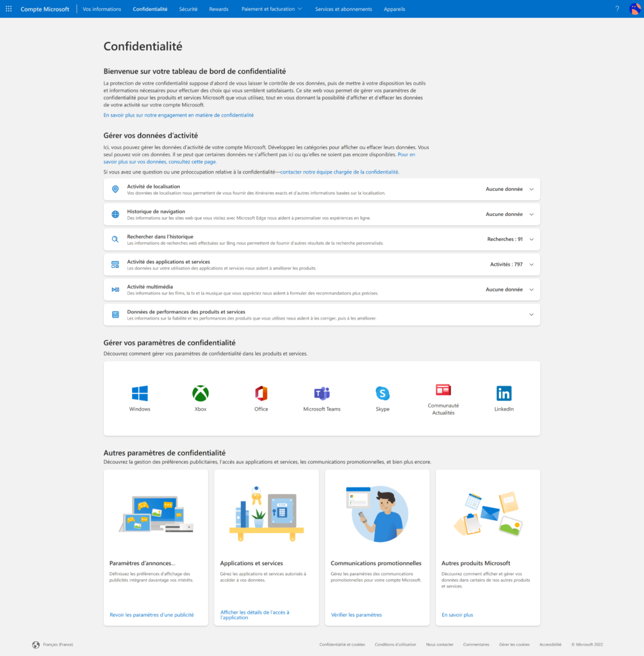Viewport: 644px width, 656px height.
Task: Open the account profile avatar
Action: [635, 9]
